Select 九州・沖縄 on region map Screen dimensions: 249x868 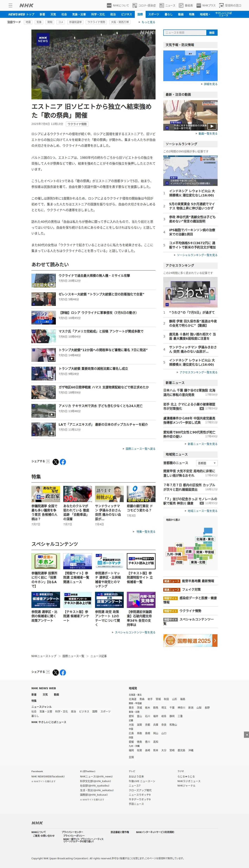click(x=174, y=554)
